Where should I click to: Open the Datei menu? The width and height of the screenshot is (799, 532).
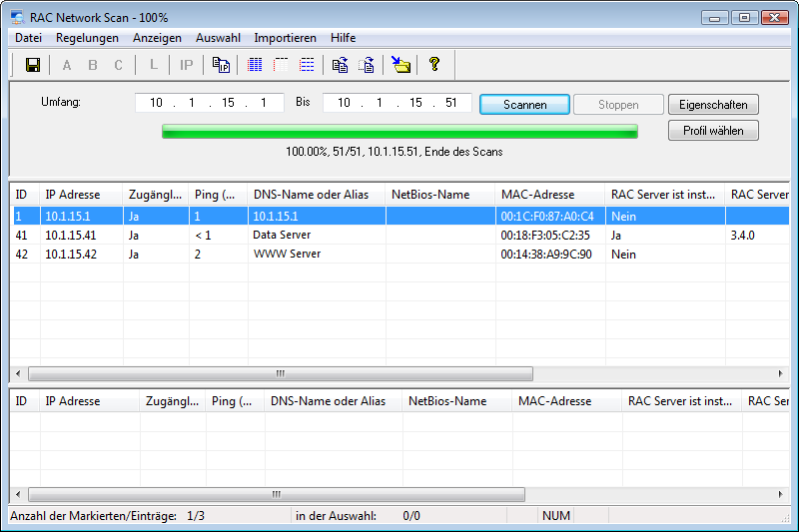tap(29, 38)
